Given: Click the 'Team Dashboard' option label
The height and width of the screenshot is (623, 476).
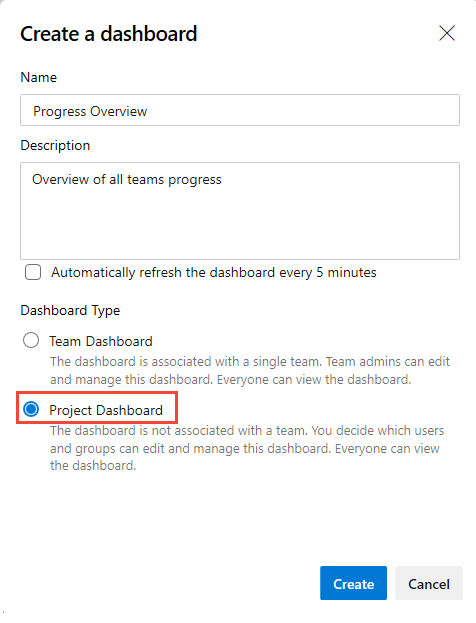Looking at the screenshot, I should (x=101, y=341).
